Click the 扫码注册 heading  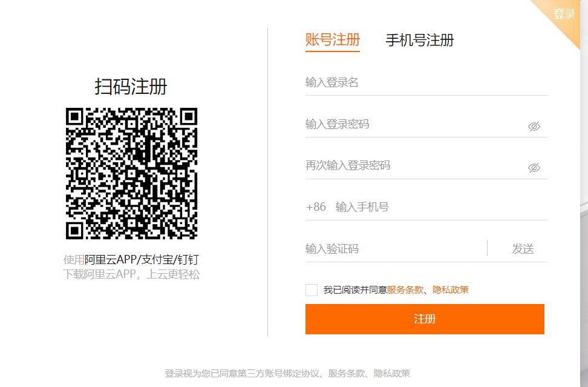[x=131, y=87]
